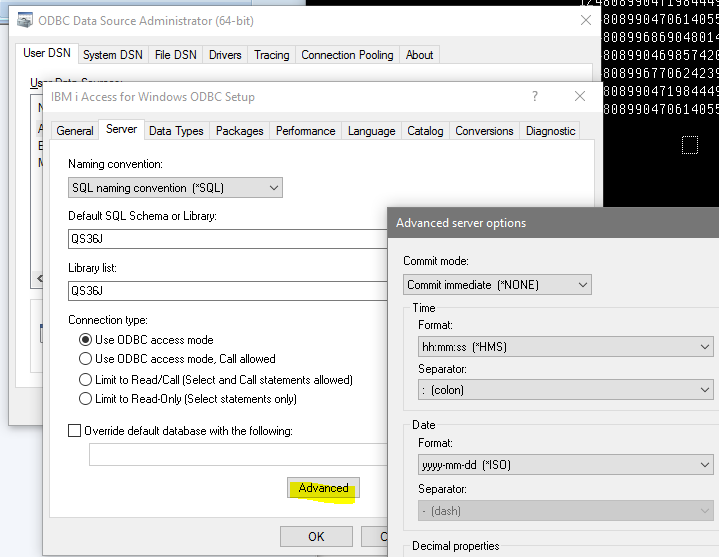This screenshot has width=719, height=557.
Task: Open the Naming convention dropdown
Action: (x=175, y=188)
